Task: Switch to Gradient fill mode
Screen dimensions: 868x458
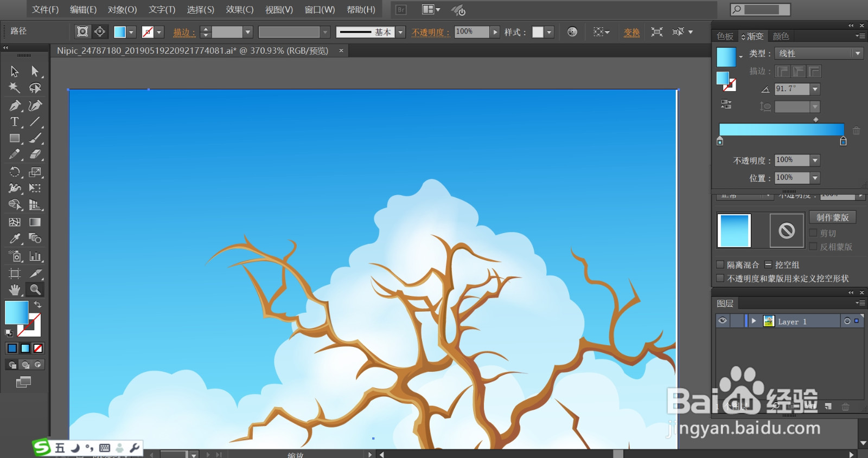Action: pyautogui.click(x=25, y=348)
